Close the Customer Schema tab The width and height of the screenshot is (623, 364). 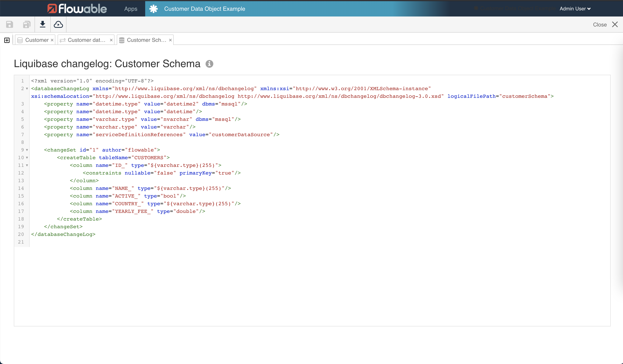170,40
